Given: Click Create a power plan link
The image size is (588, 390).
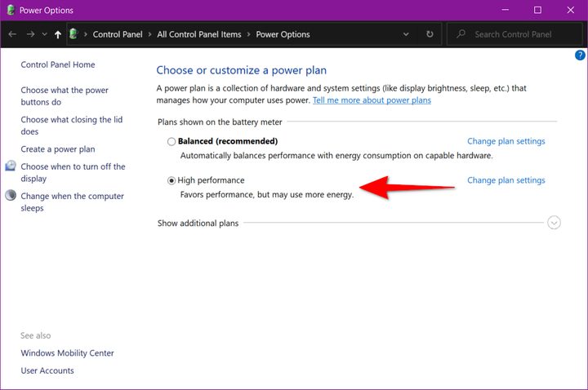Looking at the screenshot, I should coord(58,149).
